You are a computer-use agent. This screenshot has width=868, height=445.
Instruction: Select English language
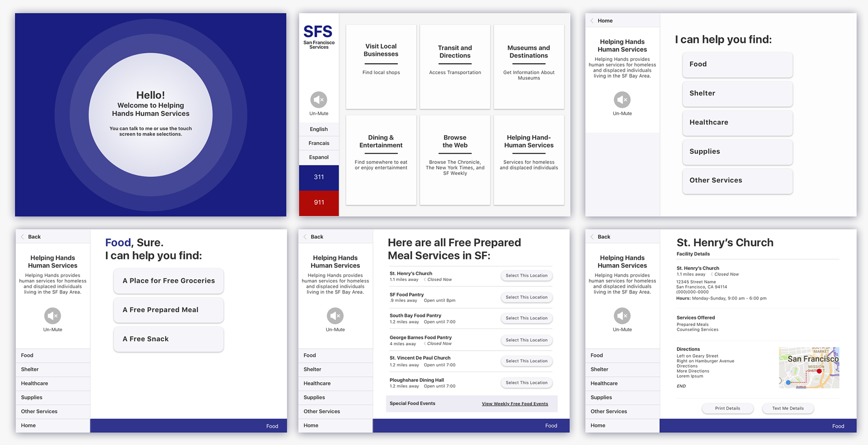click(319, 129)
